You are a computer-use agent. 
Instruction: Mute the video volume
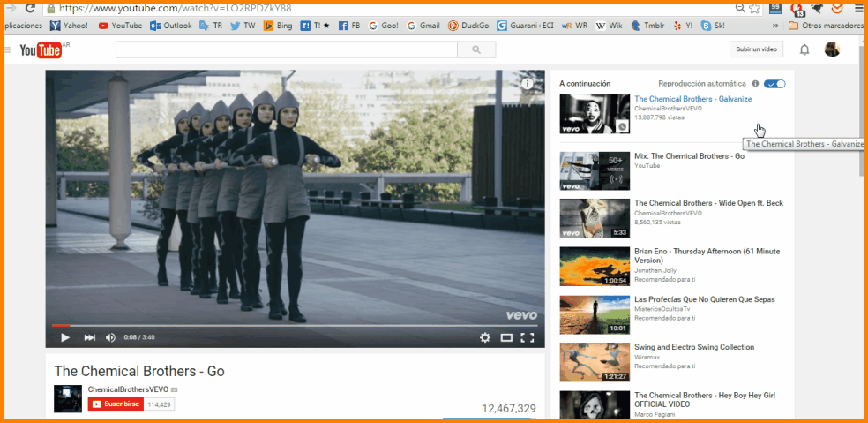pyautogui.click(x=111, y=337)
